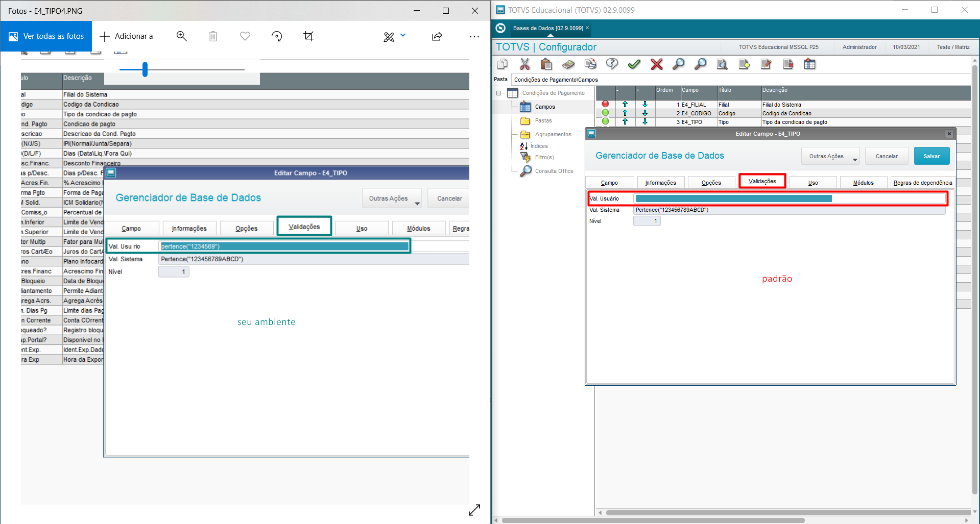
Task: Rotate the image in Photos
Action: (x=277, y=36)
